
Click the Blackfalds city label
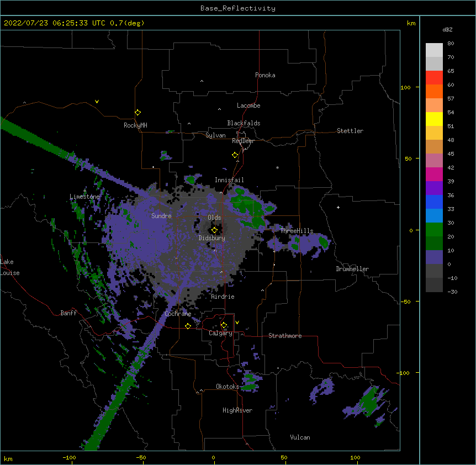click(x=244, y=123)
